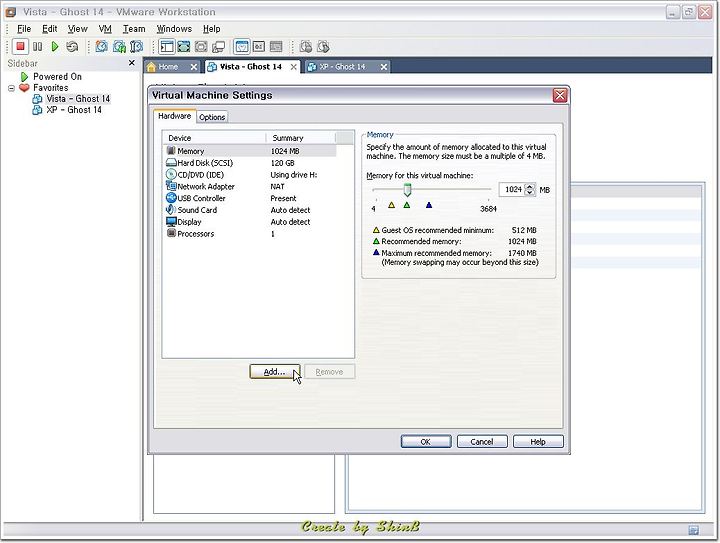Click the Help button in settings dialog

click(x=538, y=442)
